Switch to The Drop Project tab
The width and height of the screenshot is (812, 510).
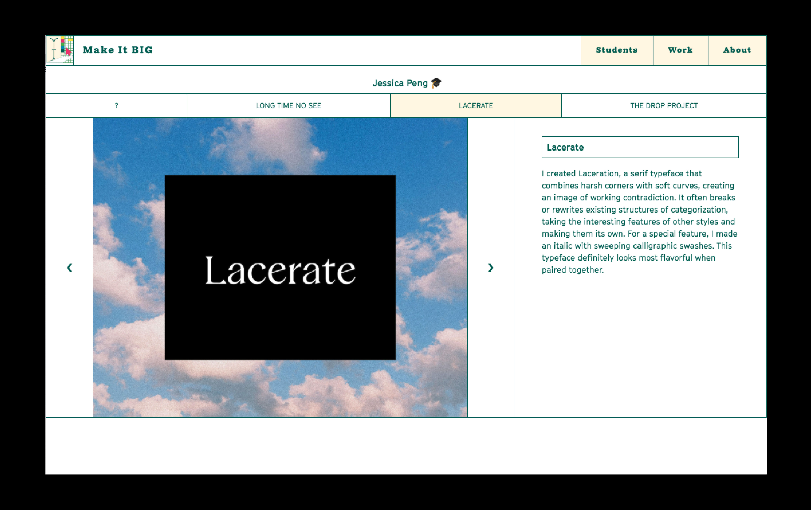point(664,106)
